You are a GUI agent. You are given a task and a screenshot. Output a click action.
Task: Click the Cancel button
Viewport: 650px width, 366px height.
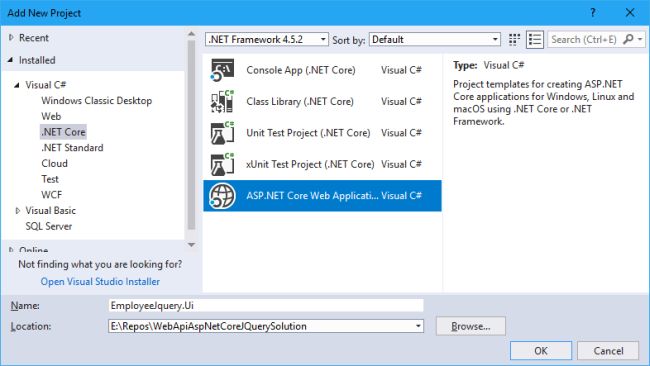[608, 351]
